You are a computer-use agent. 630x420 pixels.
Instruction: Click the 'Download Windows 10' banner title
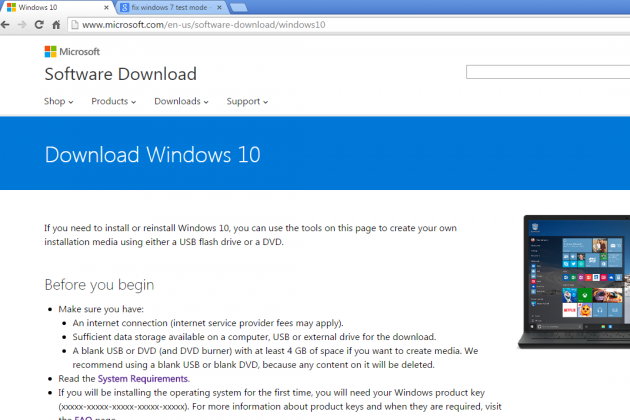tap(153, 155)
